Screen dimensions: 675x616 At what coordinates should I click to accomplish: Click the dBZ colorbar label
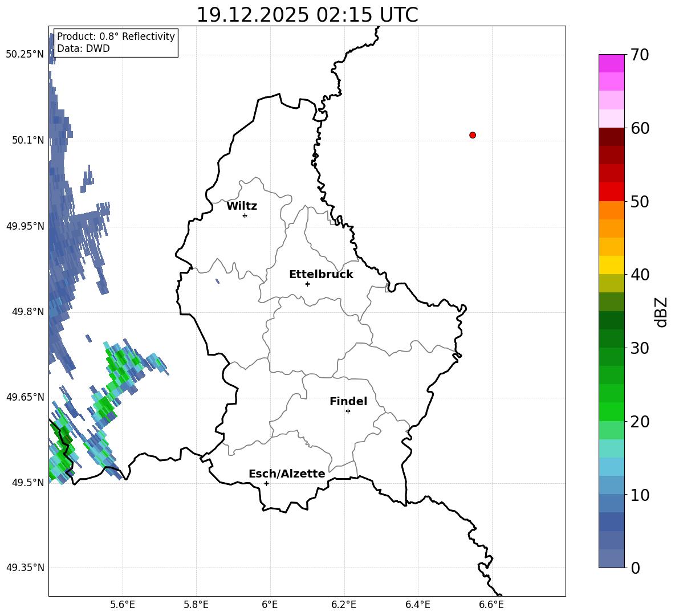(x=660, y=312)
